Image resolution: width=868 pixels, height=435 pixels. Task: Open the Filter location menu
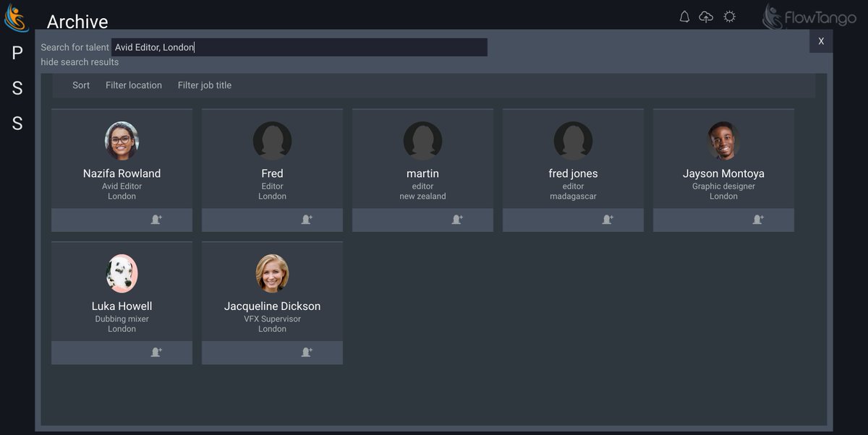click(134, 85)
